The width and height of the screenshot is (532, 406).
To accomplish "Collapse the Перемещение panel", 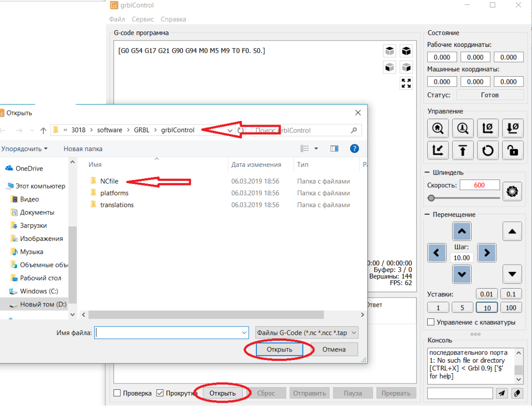I will tap(427, 215).
